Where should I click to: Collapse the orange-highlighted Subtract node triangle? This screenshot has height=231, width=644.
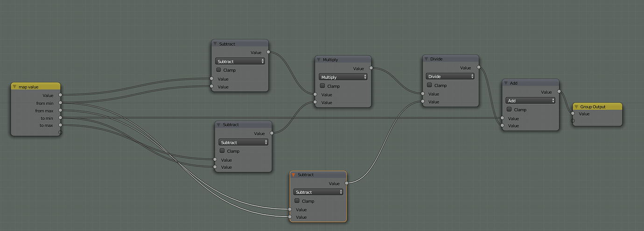pyautogui.click(x=294, y=175)
